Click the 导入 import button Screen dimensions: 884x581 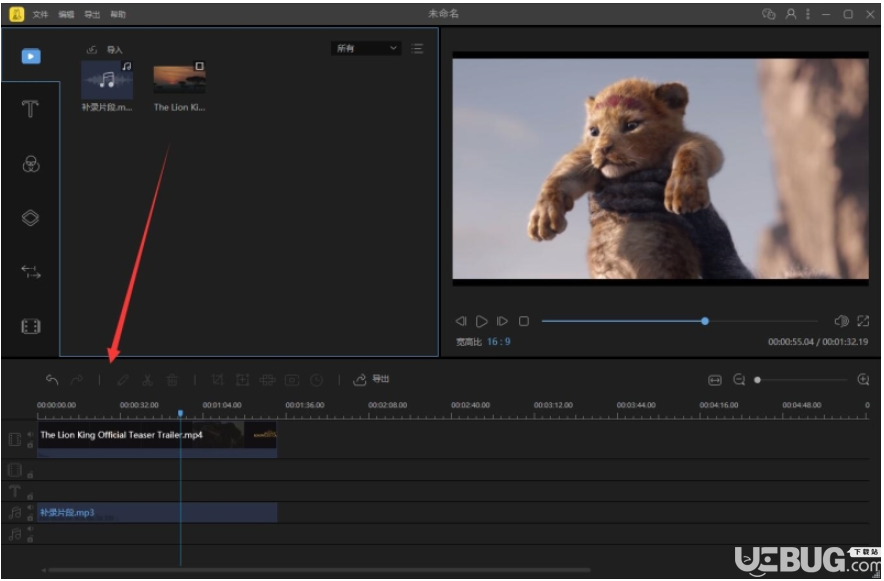point(105,50)
